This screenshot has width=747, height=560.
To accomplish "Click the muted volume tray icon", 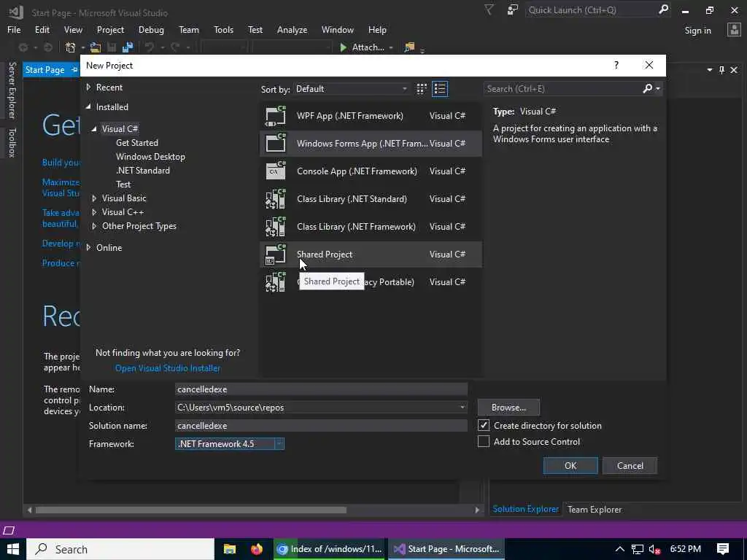I will [x=654, y=550].
